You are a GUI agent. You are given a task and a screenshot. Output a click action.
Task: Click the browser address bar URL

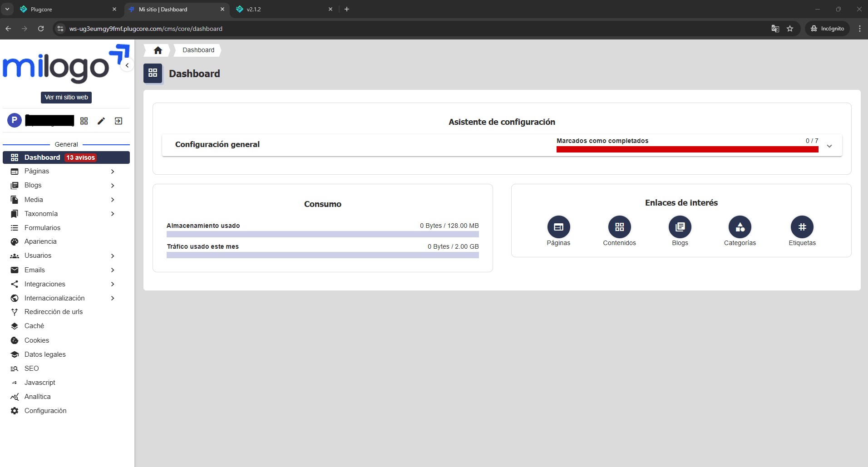pyautogui.click(x=146, y=29)
